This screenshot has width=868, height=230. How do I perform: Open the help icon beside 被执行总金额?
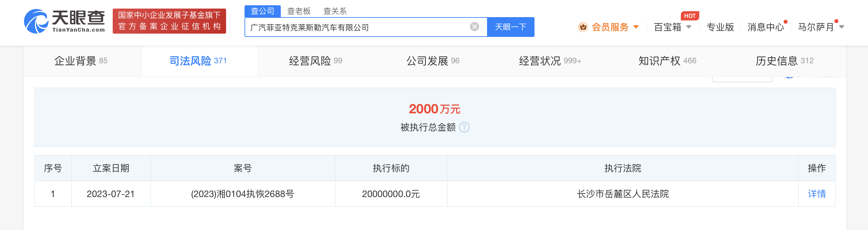[x=464, y=127]
